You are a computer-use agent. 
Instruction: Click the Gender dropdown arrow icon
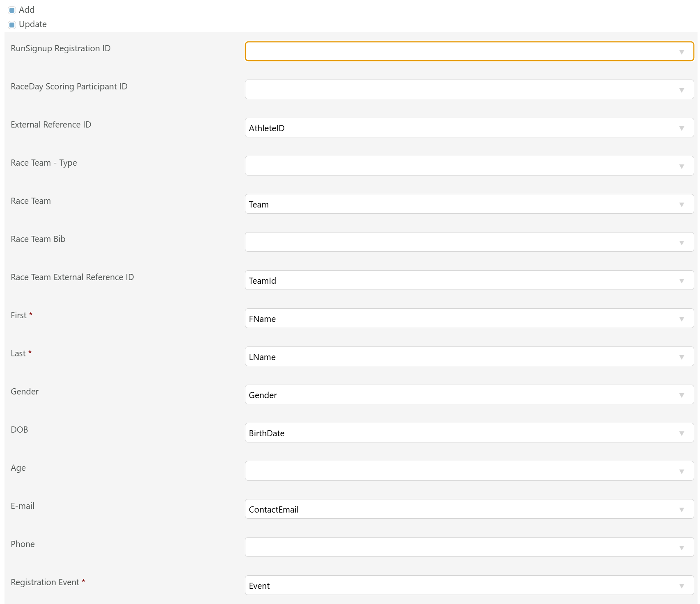pos(681,395)
